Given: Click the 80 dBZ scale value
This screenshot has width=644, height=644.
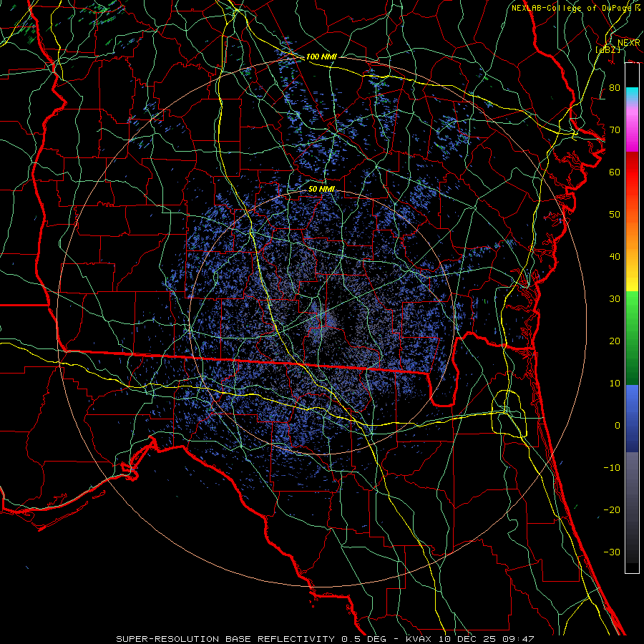Looking at the screenshot, I should click(x=615, y=88).
